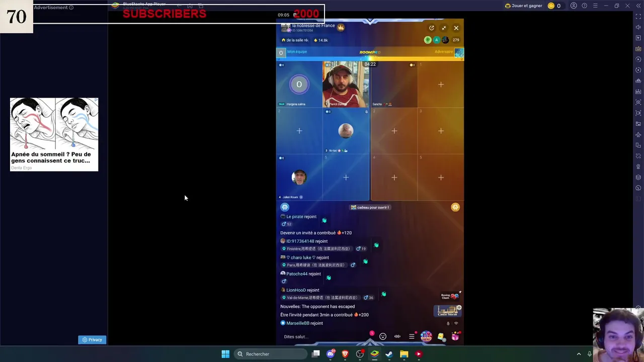Open Julien Rouxk's avatar seat
The image size is (644, 362).
(x=299, y=177)
